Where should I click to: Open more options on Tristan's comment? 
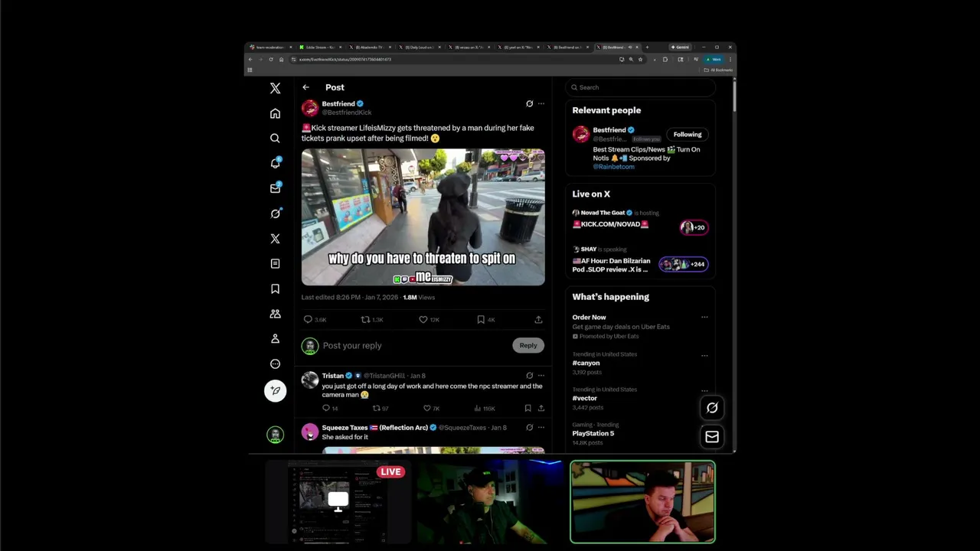(541, 376)
